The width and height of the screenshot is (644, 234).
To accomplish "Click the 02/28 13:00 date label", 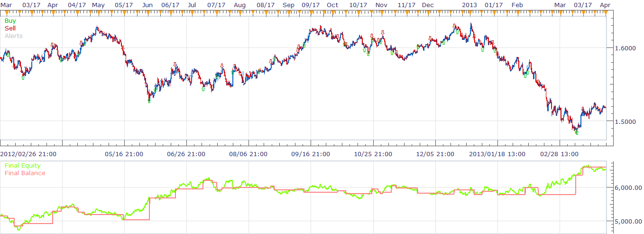I will pos(559,154).
